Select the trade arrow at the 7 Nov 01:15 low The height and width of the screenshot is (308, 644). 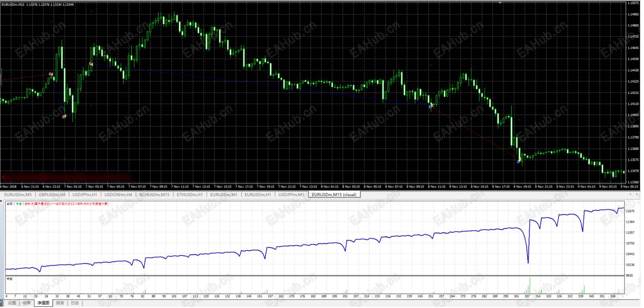[x=64, y=117]
